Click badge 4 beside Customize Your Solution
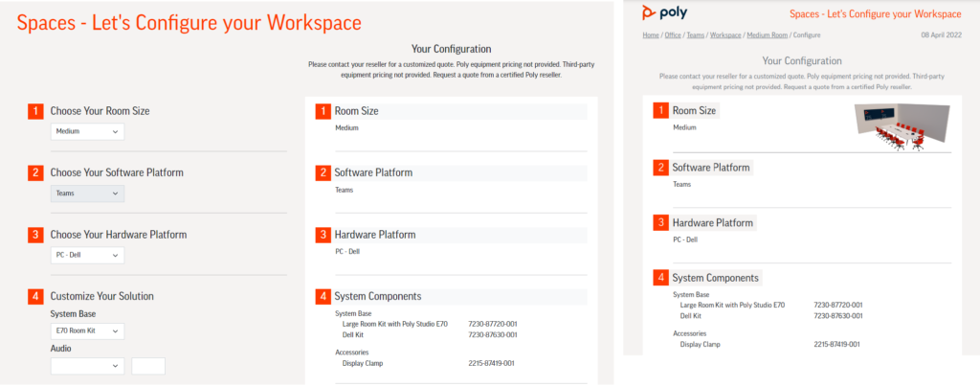Image resolution: width=980 pixels, height=387 pixels. pos(35,296)
